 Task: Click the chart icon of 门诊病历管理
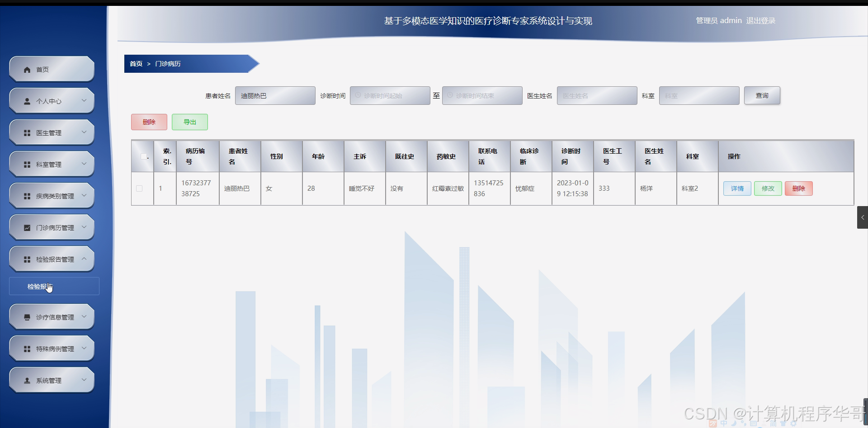coord(27,228)
